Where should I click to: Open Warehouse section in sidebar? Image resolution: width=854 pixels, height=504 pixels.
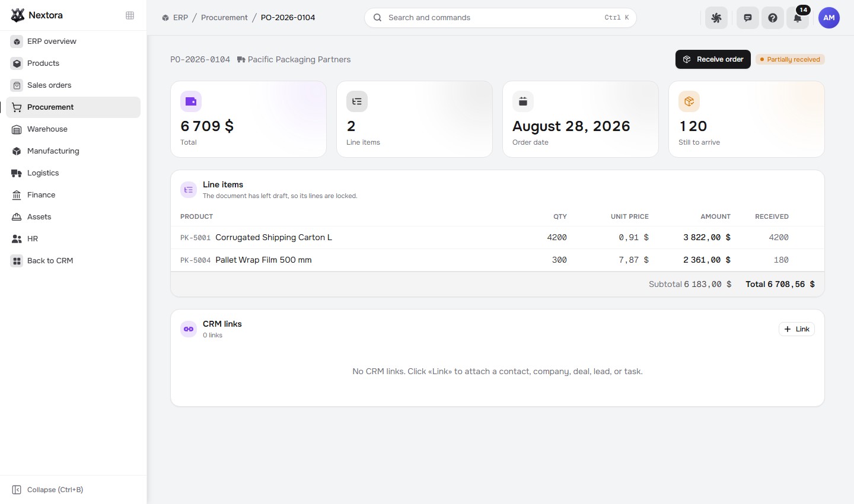[74, 129]
